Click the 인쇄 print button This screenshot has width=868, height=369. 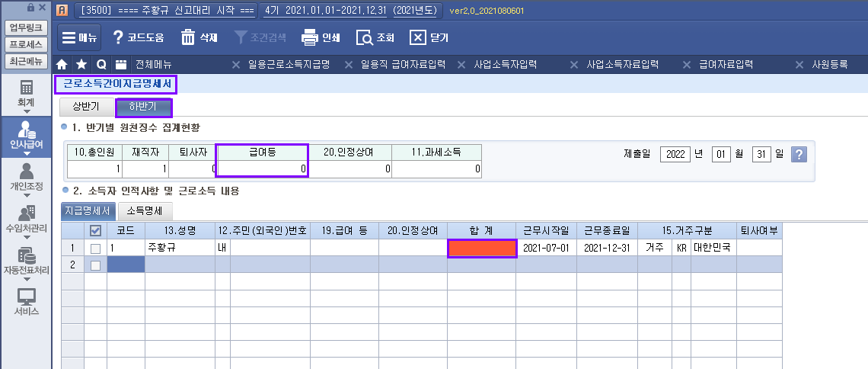click(x=320, y=37)
